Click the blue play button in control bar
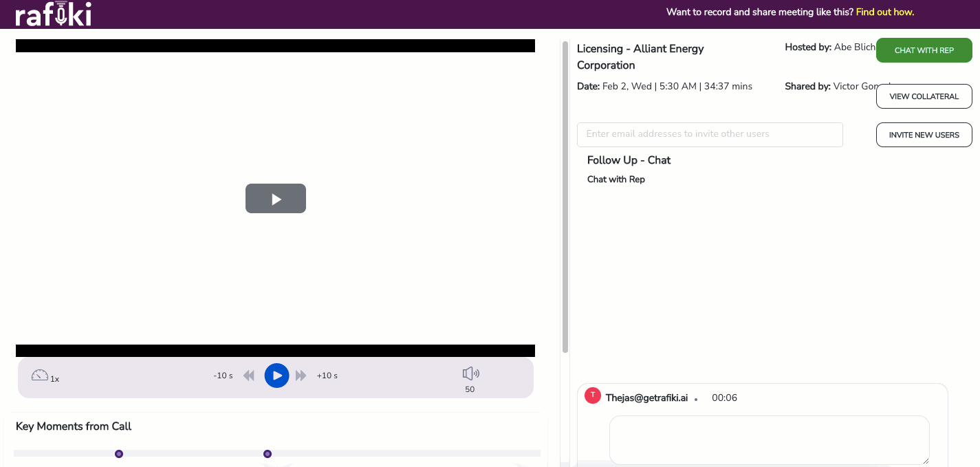Image resolution: width=980 pixels, height=467 pixels. click(276, 376)
